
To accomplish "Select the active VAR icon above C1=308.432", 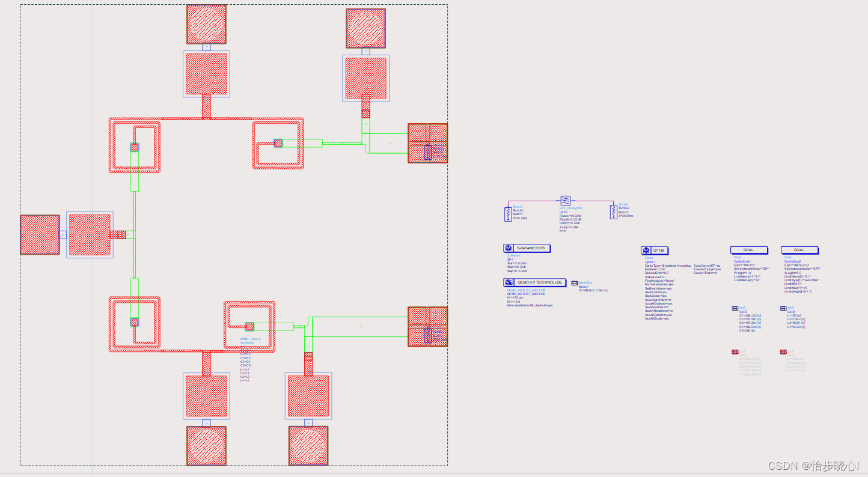I will [x=735, y=308].
